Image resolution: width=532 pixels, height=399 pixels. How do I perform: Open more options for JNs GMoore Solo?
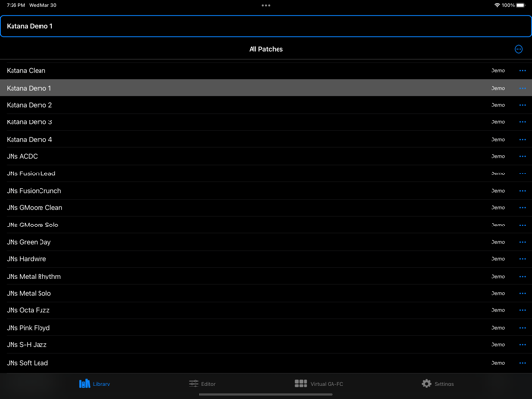(522, 225)
